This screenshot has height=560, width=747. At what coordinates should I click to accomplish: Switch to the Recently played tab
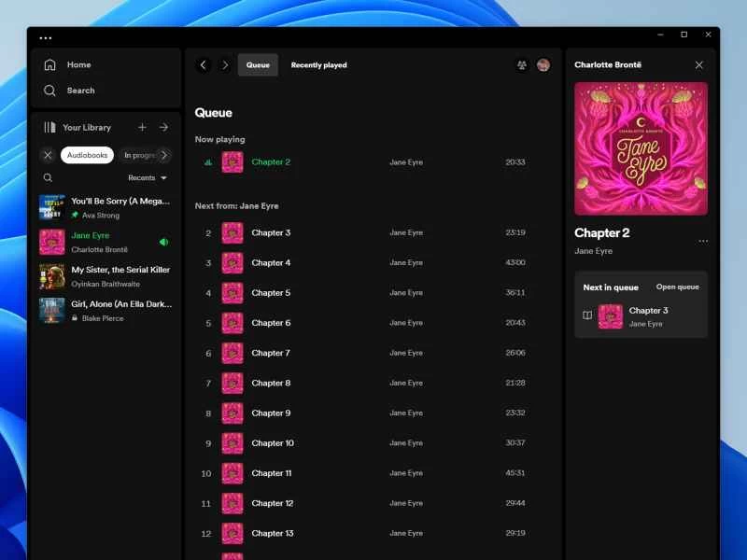(317, 65)
